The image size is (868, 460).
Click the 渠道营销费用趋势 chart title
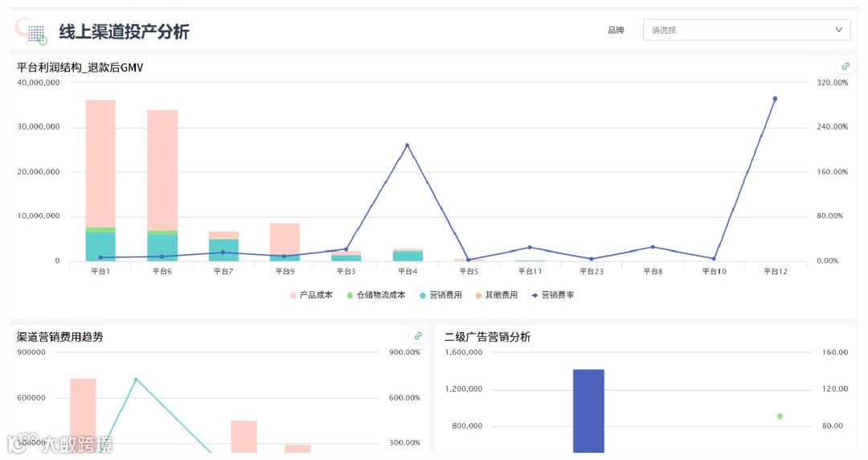point(59,336)
